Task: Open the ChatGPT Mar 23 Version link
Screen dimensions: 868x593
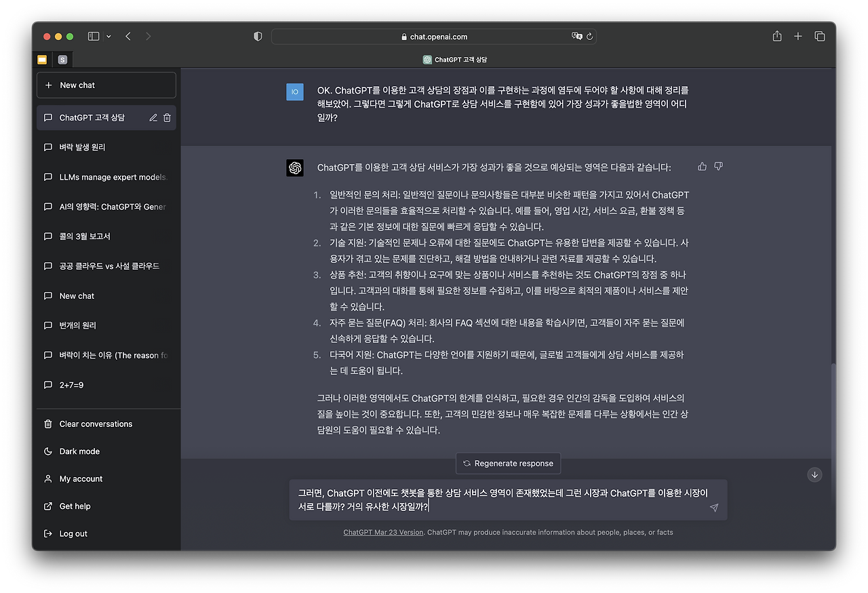Action: click(383, 532)
